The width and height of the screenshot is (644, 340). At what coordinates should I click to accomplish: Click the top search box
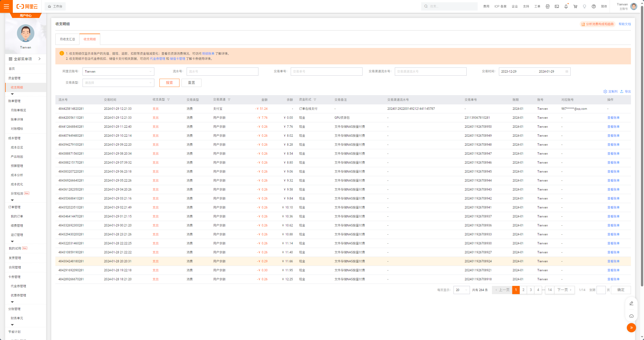coord(449,6)
